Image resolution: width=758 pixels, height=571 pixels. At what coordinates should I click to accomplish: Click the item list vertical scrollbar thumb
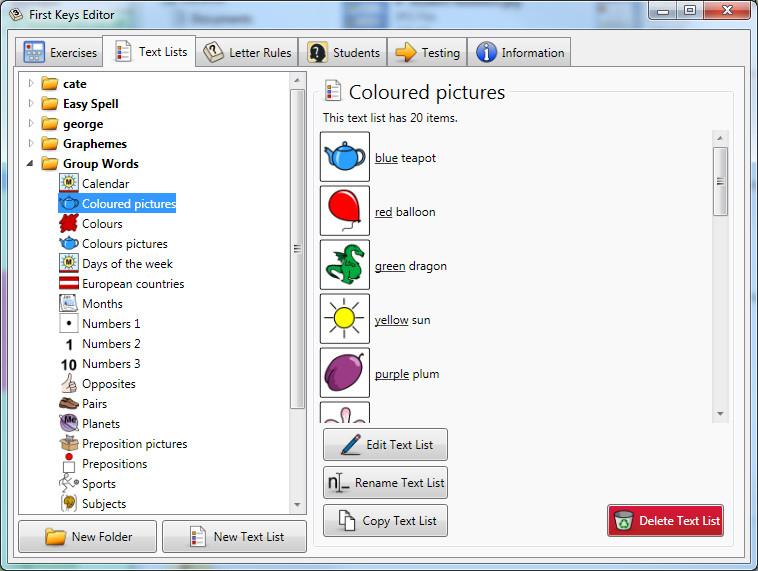click(x=720, y=180)
